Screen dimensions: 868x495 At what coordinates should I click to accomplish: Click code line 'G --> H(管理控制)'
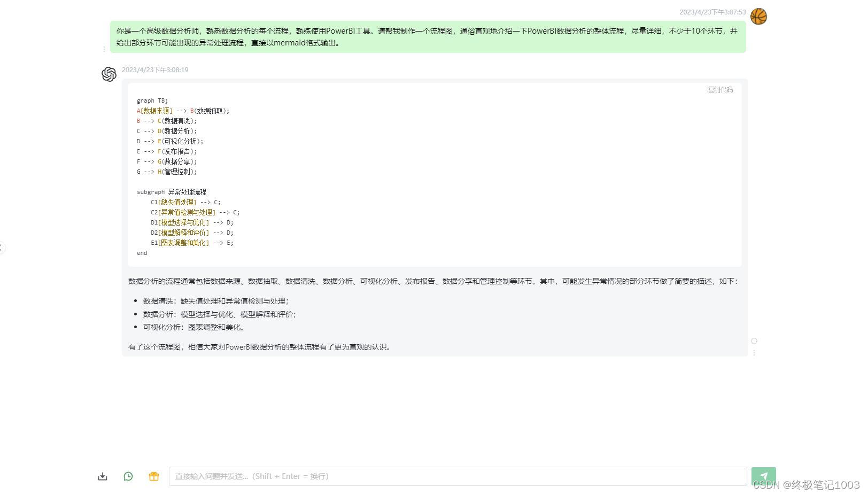point(167,172)
